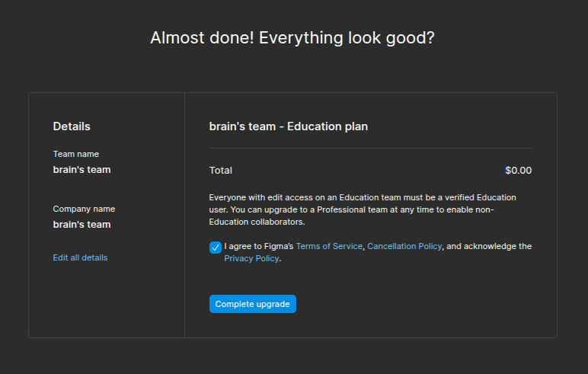Click the I agree to Figma's label text

[259, 247]
